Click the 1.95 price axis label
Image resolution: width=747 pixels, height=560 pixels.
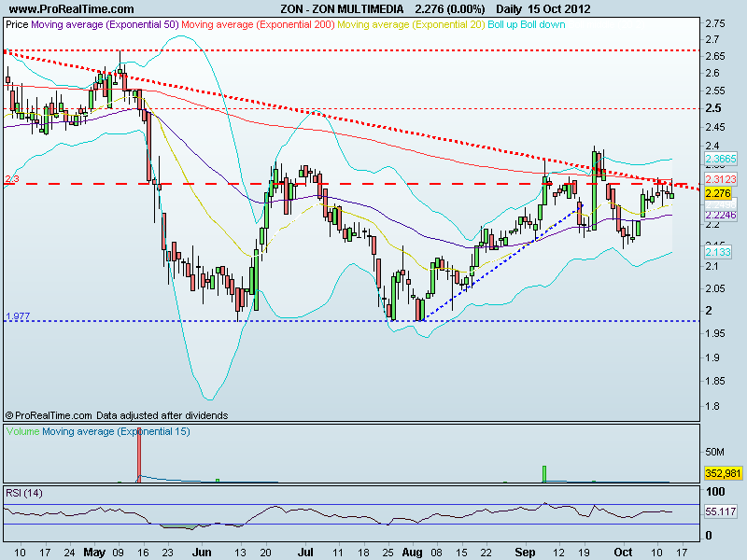tap(715, 333)
